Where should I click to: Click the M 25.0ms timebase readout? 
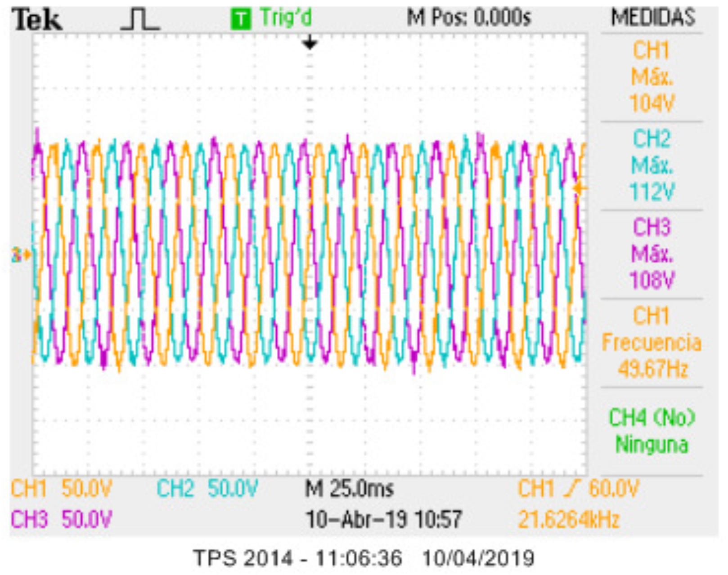click(x=349, y=489)
